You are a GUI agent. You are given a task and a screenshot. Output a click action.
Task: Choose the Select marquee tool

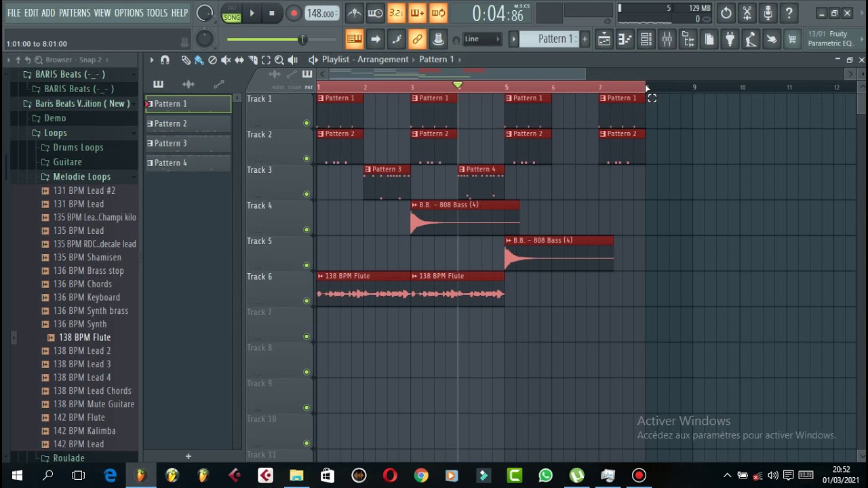[x=266, y=60]
